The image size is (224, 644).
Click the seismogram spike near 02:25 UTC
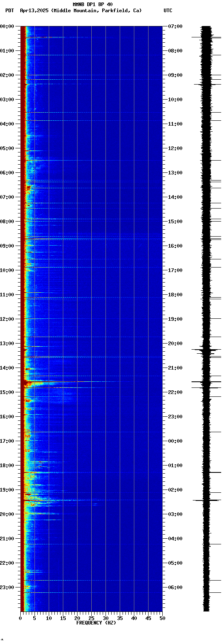(206, 500)
